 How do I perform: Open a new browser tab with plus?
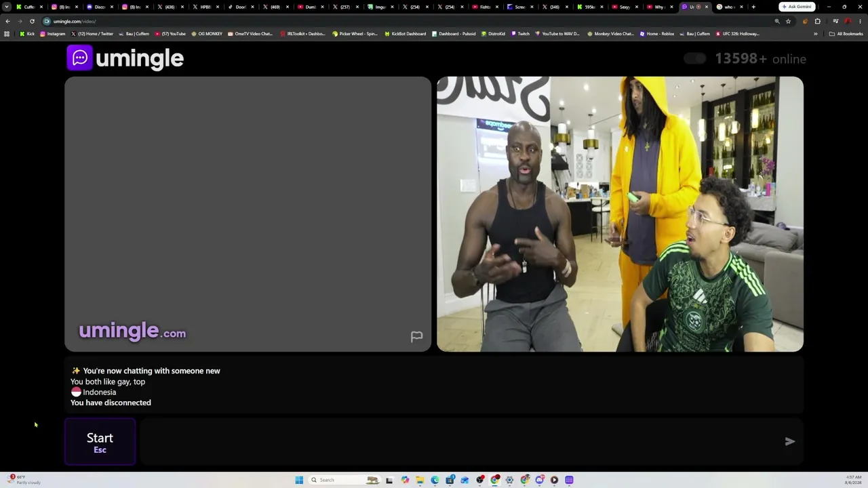pyautogui.click(x=753, y=7)
